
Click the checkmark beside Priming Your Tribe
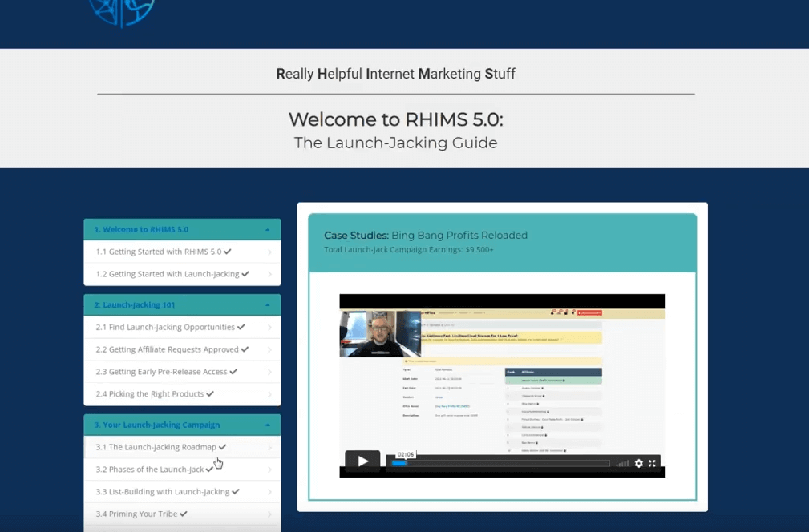coord(184,514)
